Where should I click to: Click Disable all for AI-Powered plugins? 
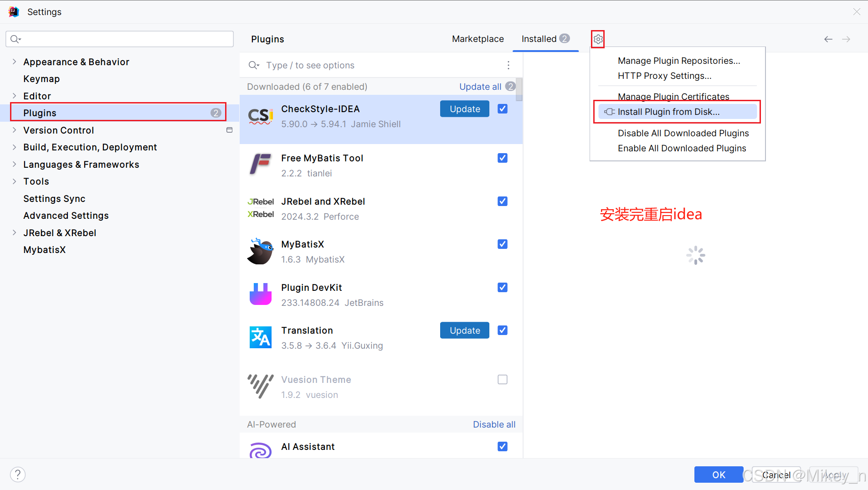(x=494, y=424)
